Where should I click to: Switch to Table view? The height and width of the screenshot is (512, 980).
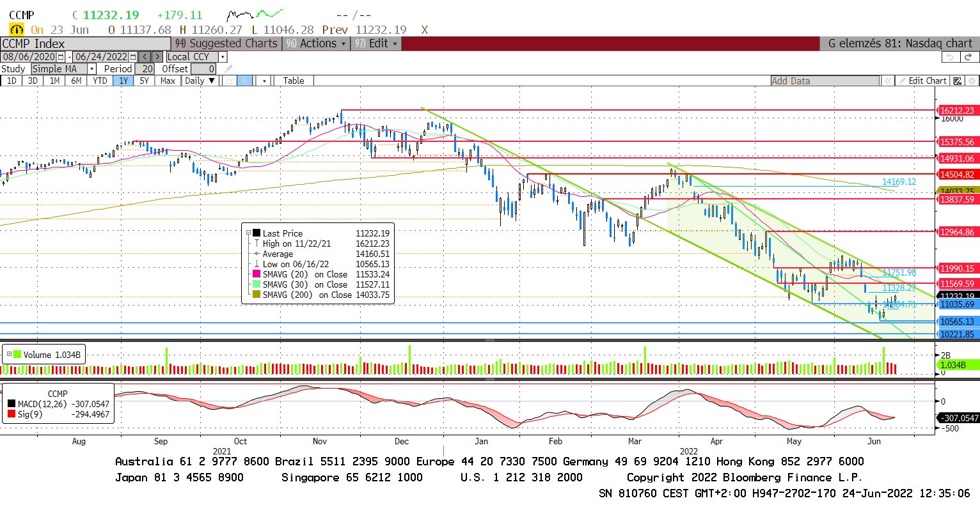294,81
